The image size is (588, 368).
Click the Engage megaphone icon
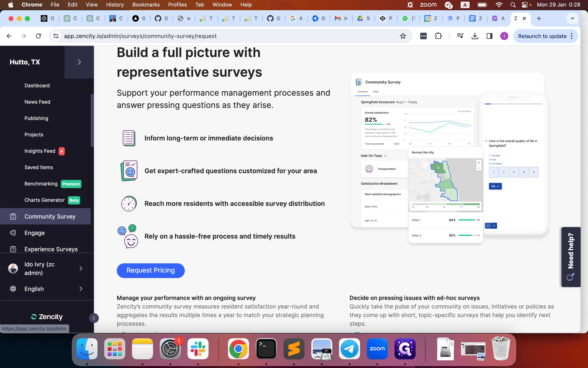click(x=13, y=233)
